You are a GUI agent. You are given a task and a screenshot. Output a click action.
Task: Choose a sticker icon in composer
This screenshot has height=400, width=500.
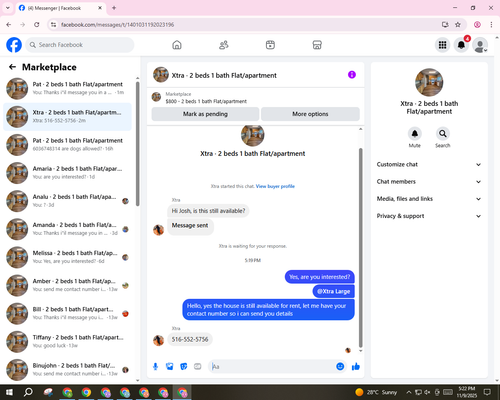184,367
